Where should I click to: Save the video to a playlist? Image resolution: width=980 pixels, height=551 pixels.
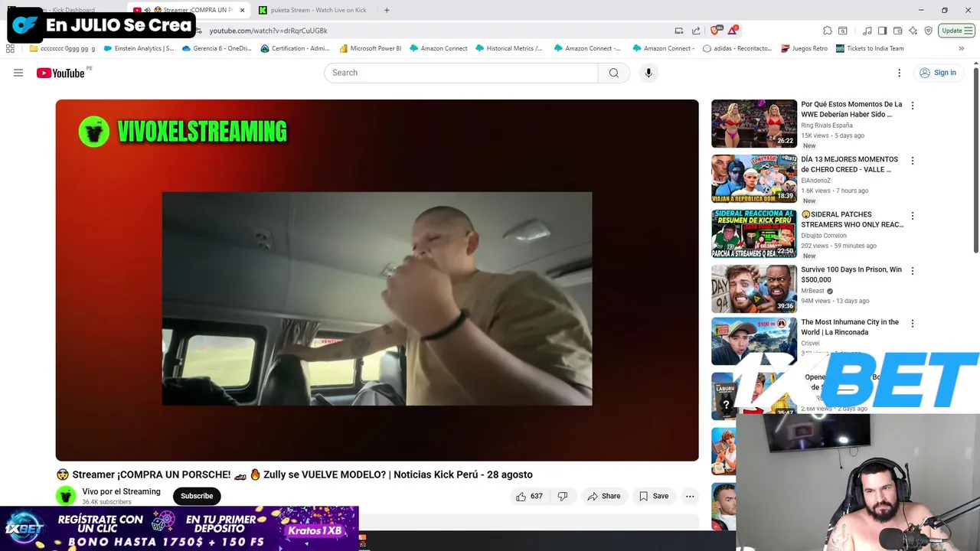[654, 496]
